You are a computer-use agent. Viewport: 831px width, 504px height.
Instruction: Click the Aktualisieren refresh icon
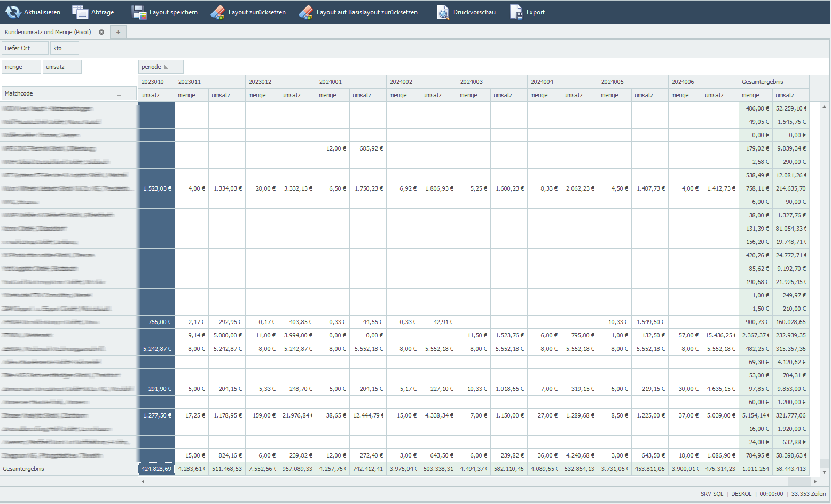pos(13,12)
